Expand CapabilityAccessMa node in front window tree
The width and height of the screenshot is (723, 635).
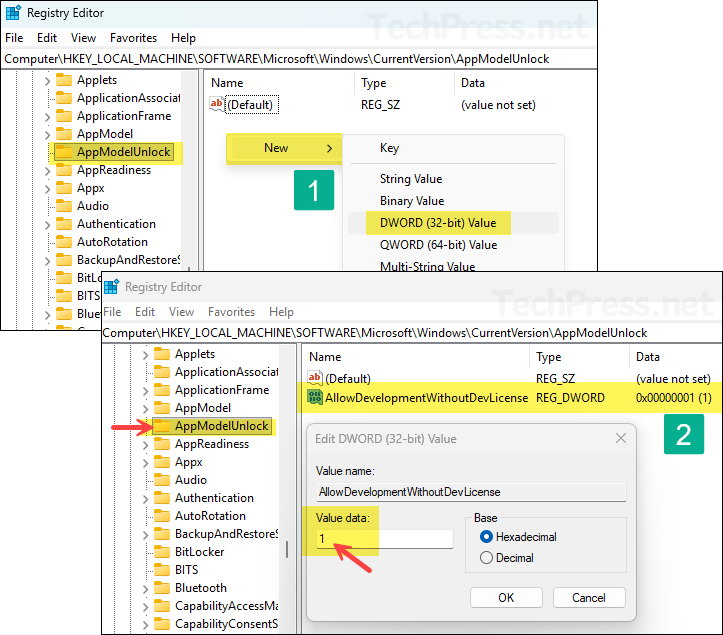[x=145, y=607]
